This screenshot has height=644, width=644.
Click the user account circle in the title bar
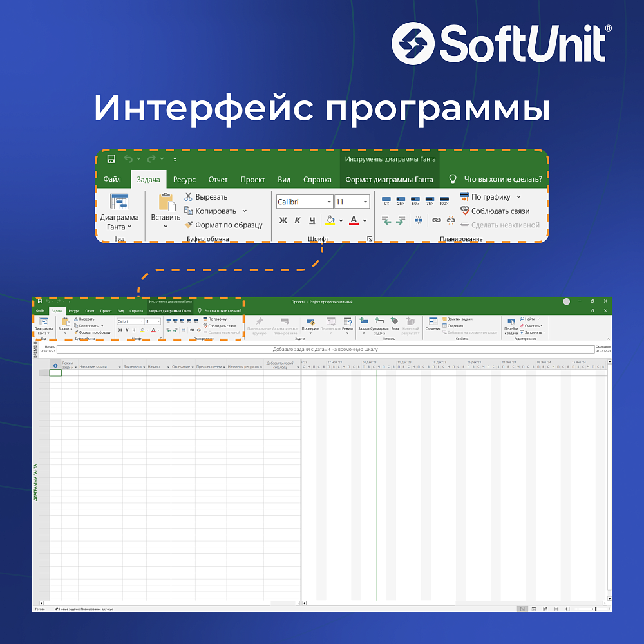point(566,301)
